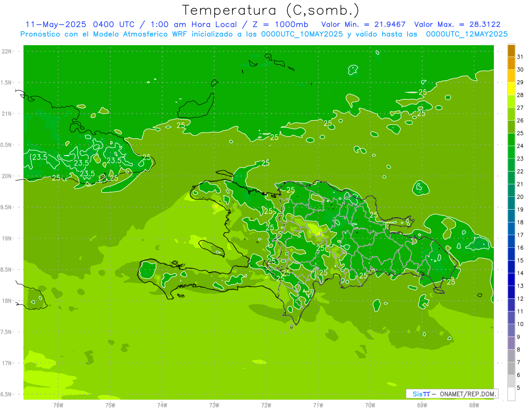Image resolution: width=532 pixels, height=411 pixels.
Task: Click the 19N latitude axis label
Action: [x=7, y=239]
